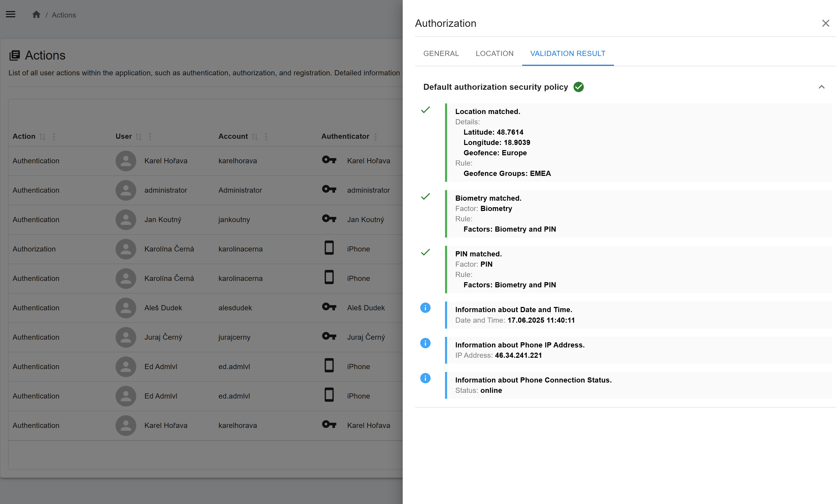This screenshot has width=840, height=504.
Task: Click Jan Koutný's user avatar
Action: 126,220
